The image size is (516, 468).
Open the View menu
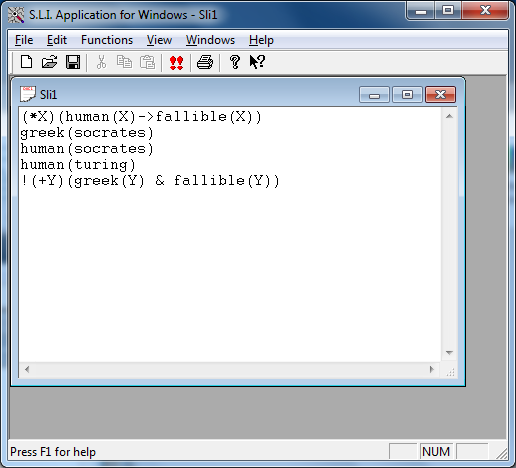[x=159, y=40]
